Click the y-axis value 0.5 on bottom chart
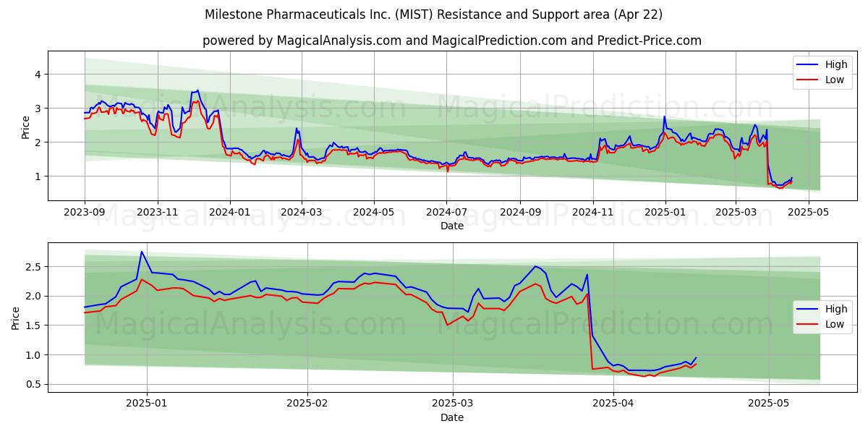This screenshot has width=868, height=434. point(35,384)
